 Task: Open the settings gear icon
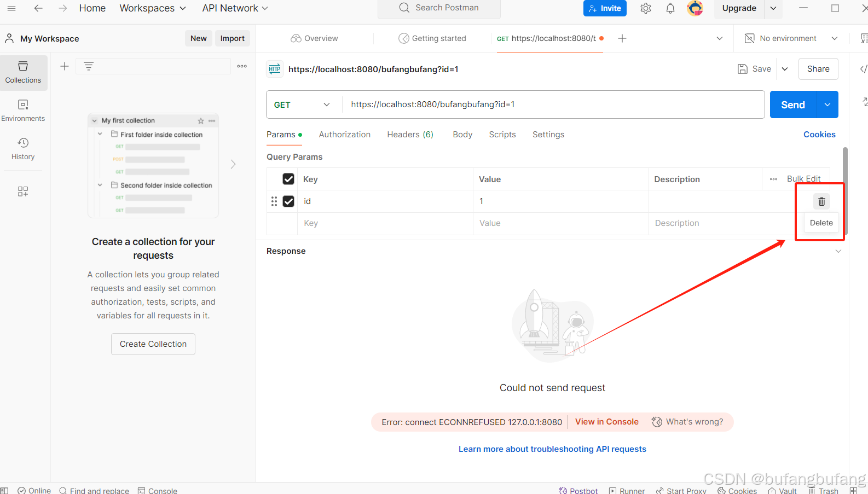point(646,8)
